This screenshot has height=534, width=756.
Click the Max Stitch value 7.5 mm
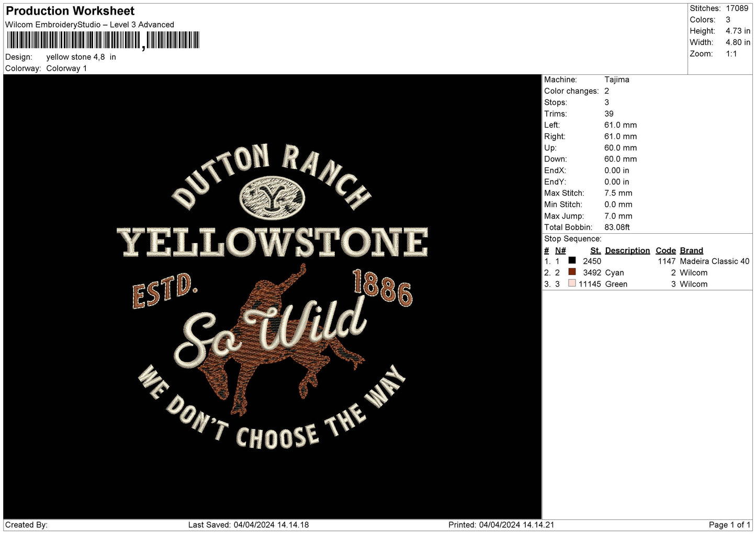click(x=618, y=193)
